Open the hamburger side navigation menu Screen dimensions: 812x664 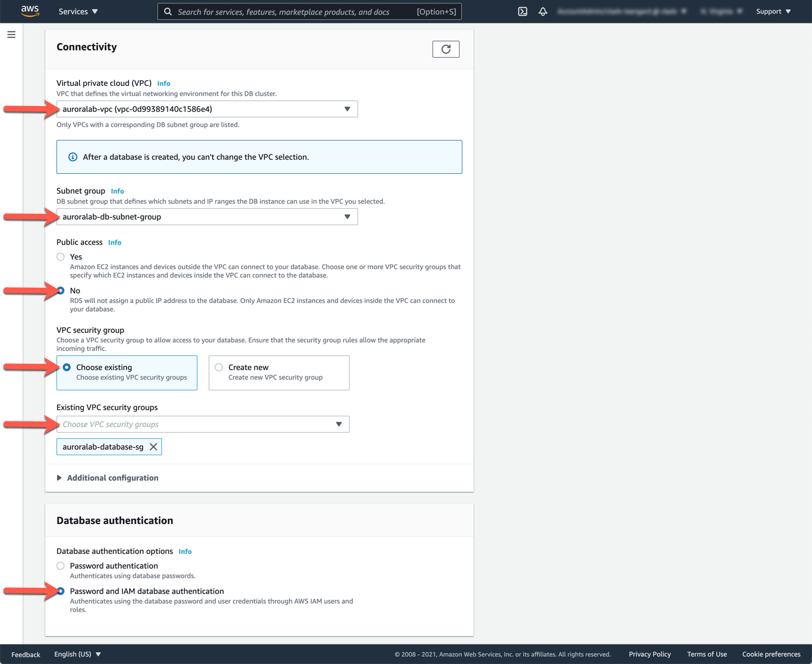(11, 35)
